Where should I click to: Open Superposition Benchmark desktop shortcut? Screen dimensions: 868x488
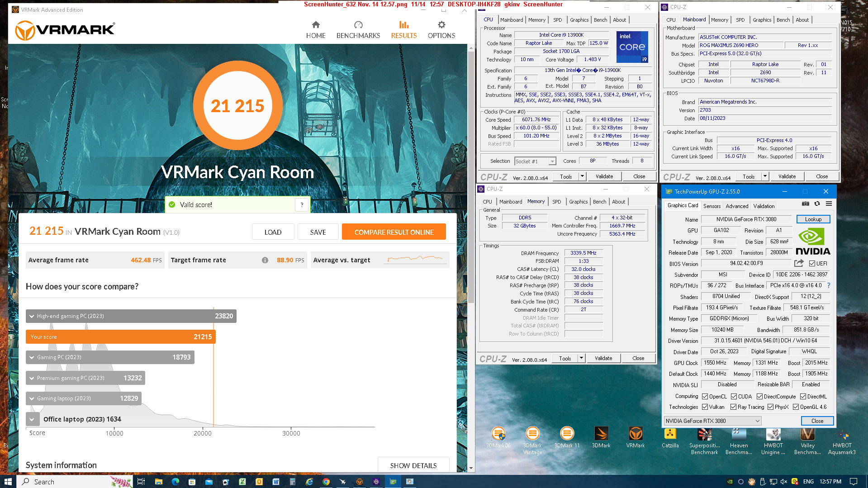pyautogui.click(x=704, y=441)
